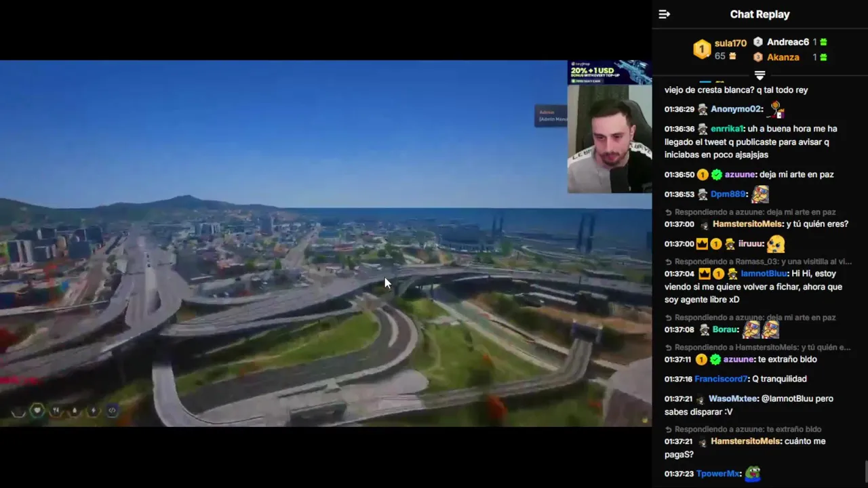Viewport: 868px width, 488px height.
Task: Click the second emote in Borau's message
Action: 770,329
